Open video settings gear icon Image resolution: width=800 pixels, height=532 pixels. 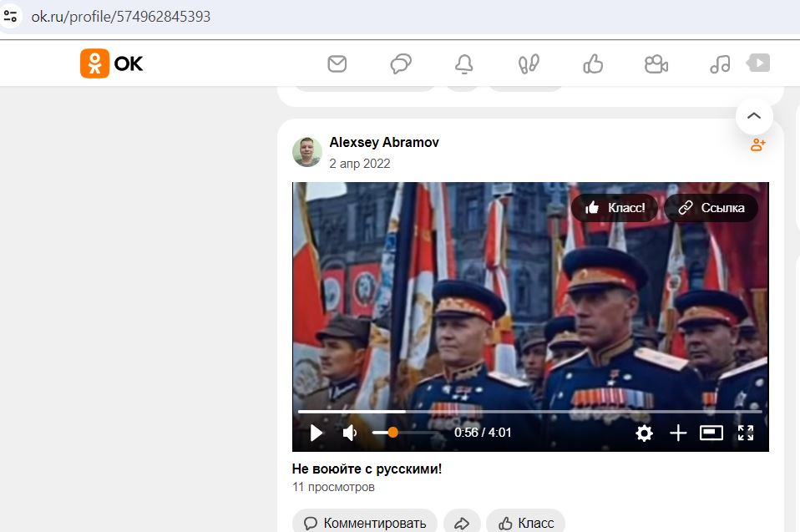coord(645,433)
